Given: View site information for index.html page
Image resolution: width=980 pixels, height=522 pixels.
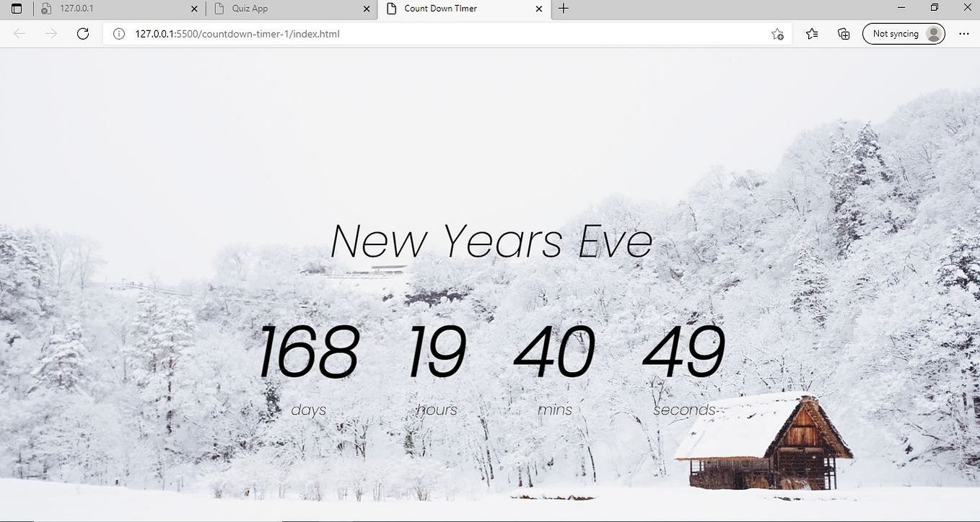Looking at the screenshot, I should coord(118,33).
